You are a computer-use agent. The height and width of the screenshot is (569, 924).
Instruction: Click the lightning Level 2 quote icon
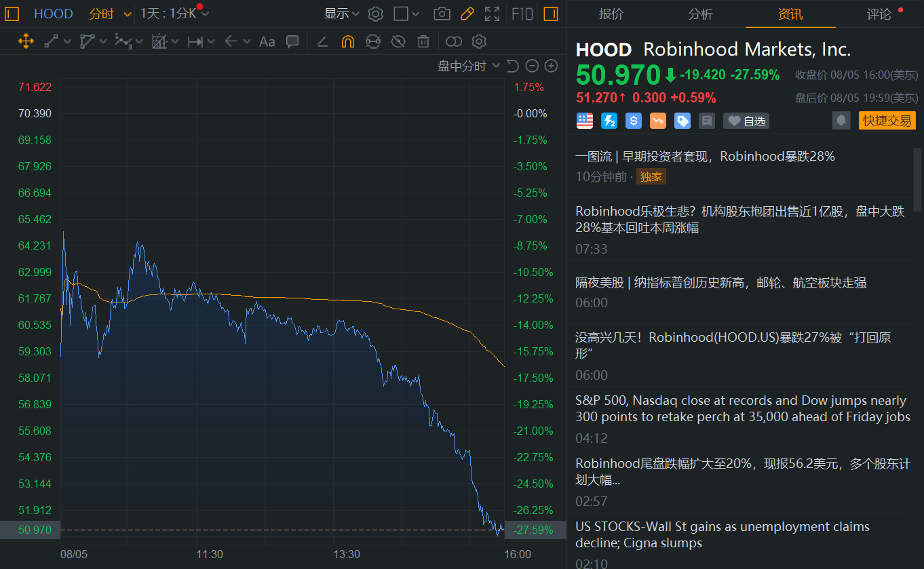pyautogui.click(x=609, y=121)
